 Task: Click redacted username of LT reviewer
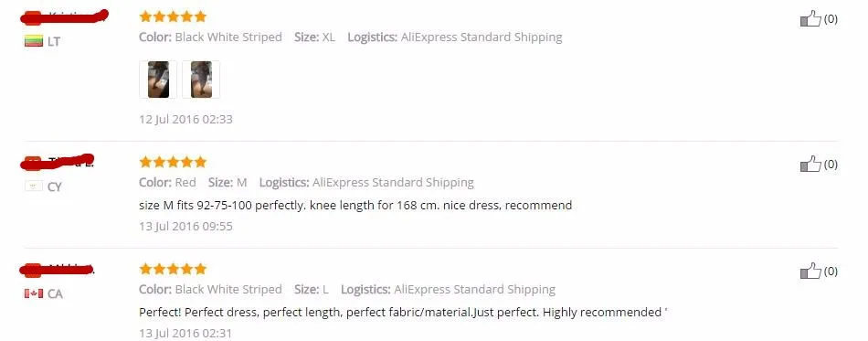click(64, 17)
